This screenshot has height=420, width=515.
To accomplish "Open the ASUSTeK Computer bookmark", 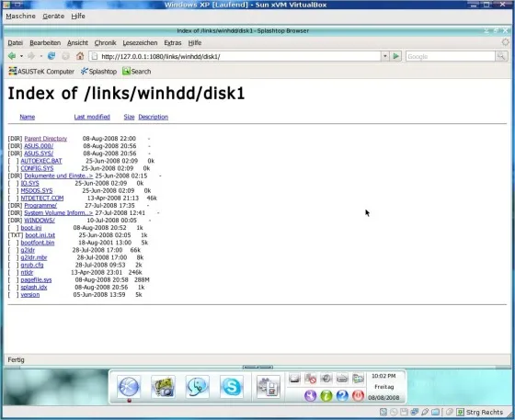I will click(x=41, y=71).
